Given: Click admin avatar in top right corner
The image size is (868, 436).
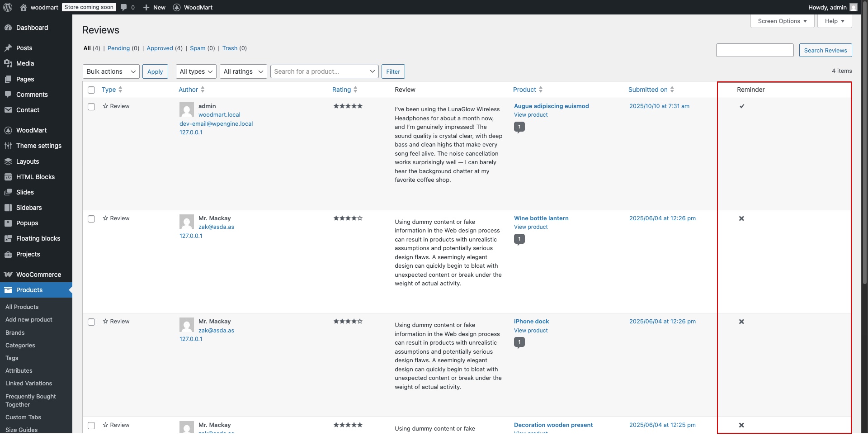Looking at the screenshot, I should [x=853, y=7].
